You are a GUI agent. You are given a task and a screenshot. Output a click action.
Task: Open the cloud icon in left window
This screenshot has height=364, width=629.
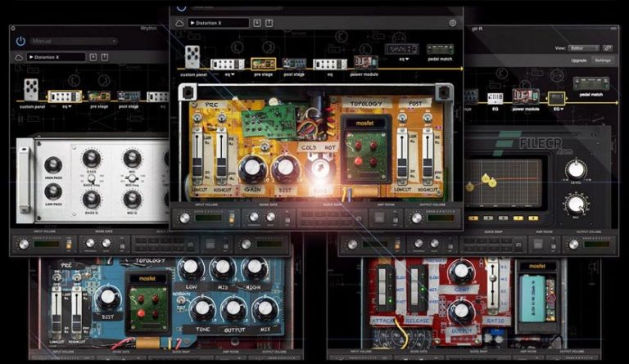coord(19,57)
